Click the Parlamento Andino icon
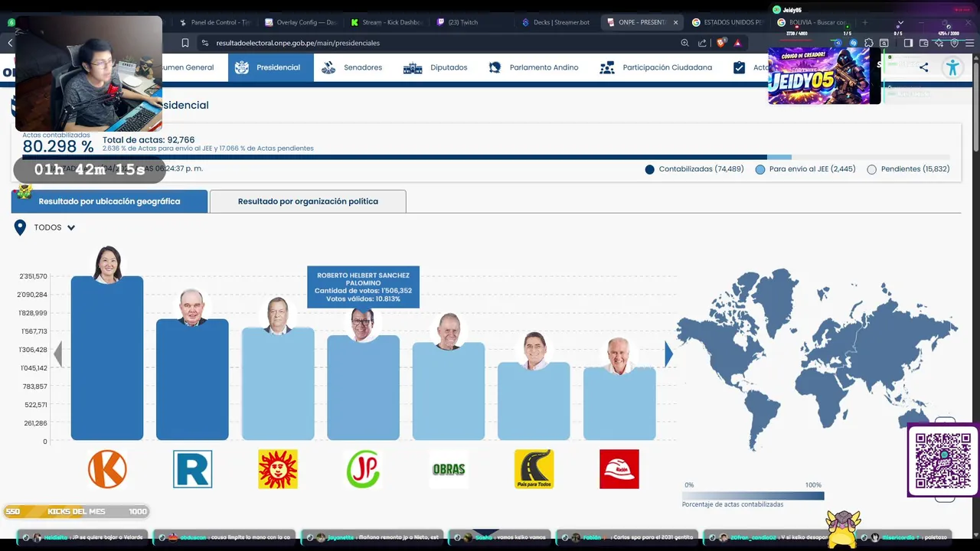This screenshot has height=551, width=980. click(495, 67)
